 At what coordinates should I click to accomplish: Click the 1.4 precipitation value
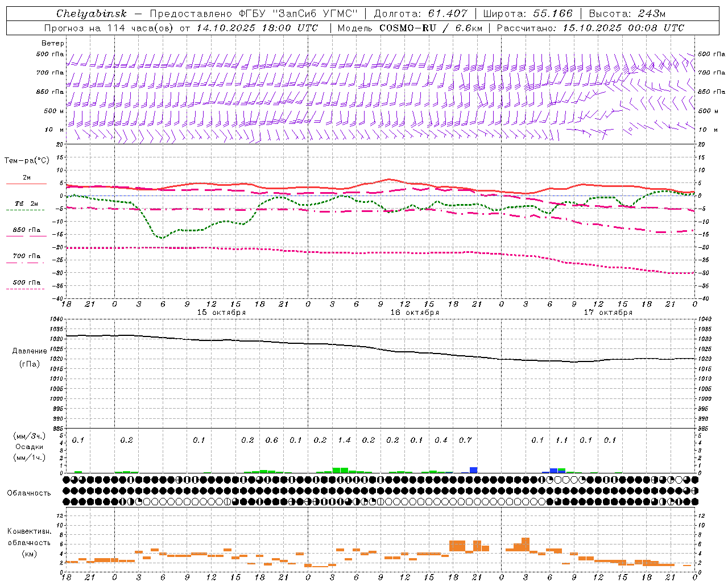(x=344, y=440)
